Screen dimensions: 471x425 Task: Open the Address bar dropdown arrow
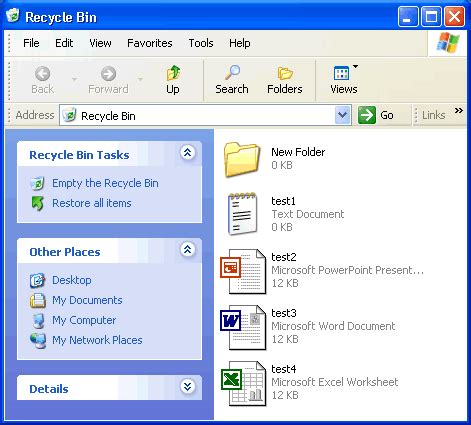pyautogui.click(x=342, y=115)
